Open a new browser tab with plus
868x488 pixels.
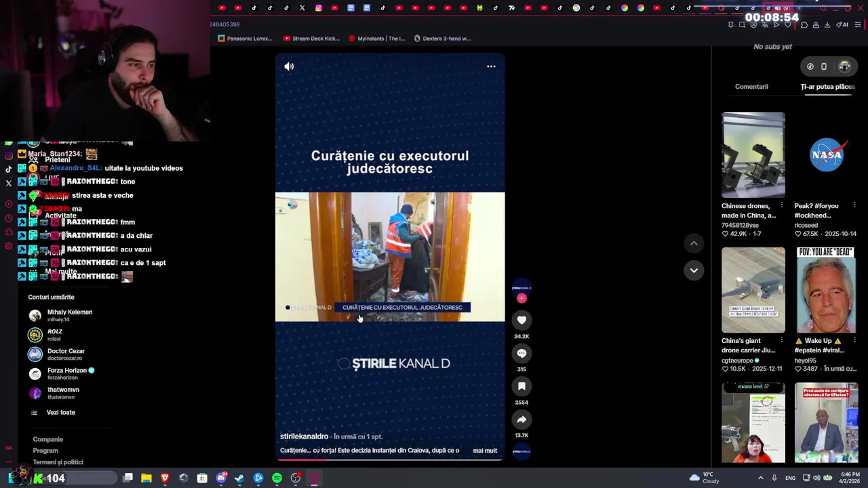pos(798,8)
